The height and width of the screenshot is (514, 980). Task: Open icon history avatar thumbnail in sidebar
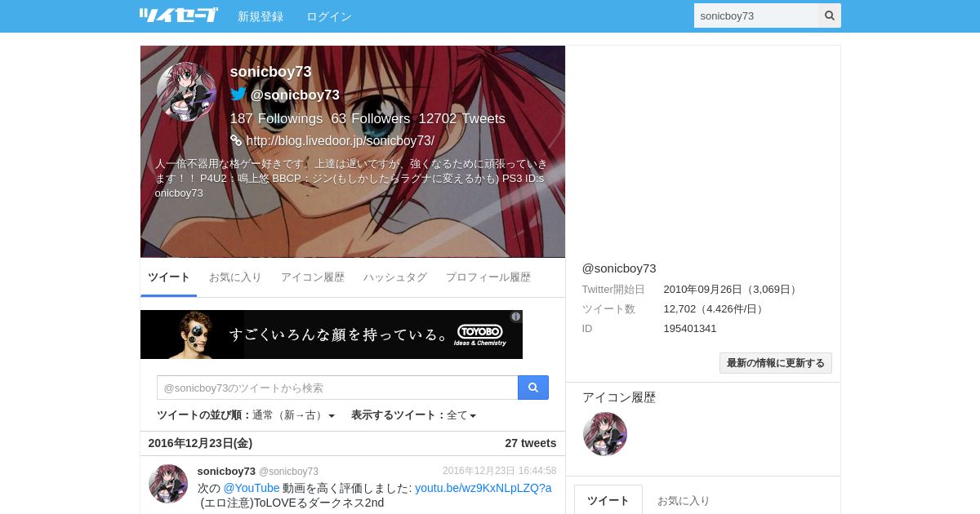tap(605, 434)
